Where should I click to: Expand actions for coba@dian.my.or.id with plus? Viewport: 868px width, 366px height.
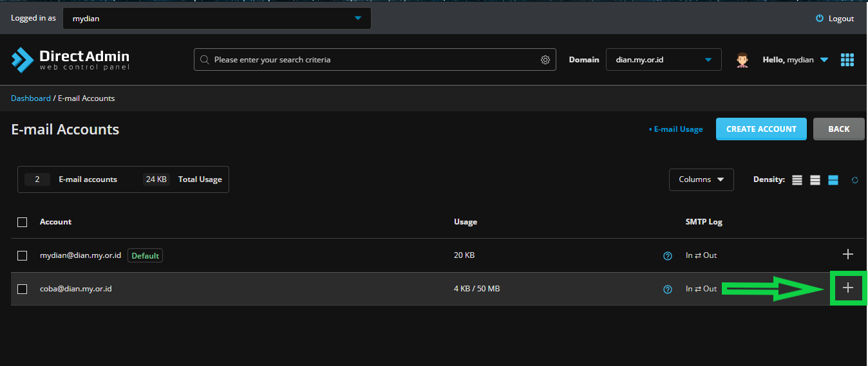pyautogui.click(x=848, y=288)
